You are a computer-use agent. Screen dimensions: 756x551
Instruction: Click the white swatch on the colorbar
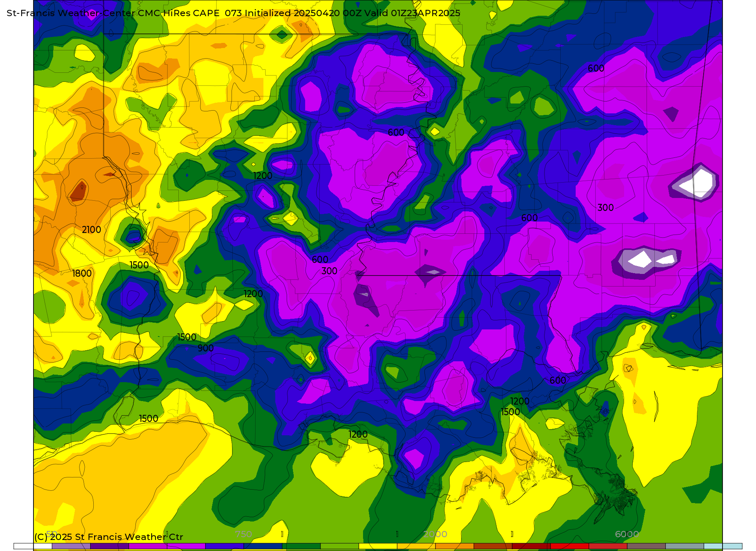click(x=33, y=546)
